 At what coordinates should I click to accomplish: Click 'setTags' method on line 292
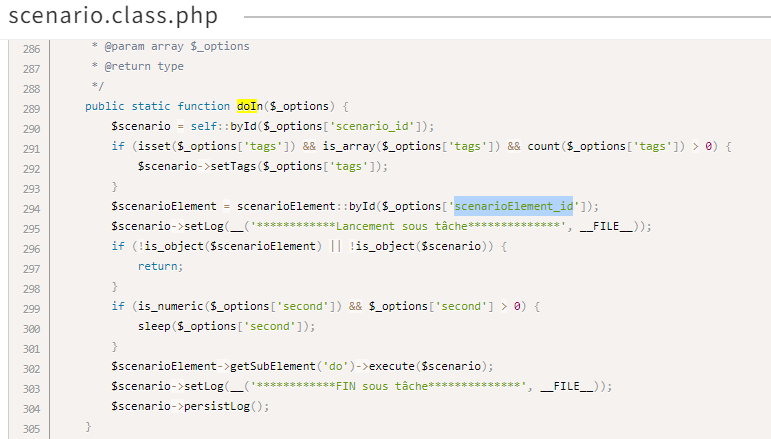click(x=233, y=166)
